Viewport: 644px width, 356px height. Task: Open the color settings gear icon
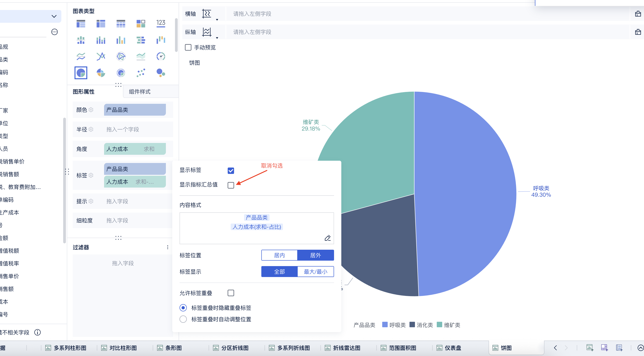point(91,110)
